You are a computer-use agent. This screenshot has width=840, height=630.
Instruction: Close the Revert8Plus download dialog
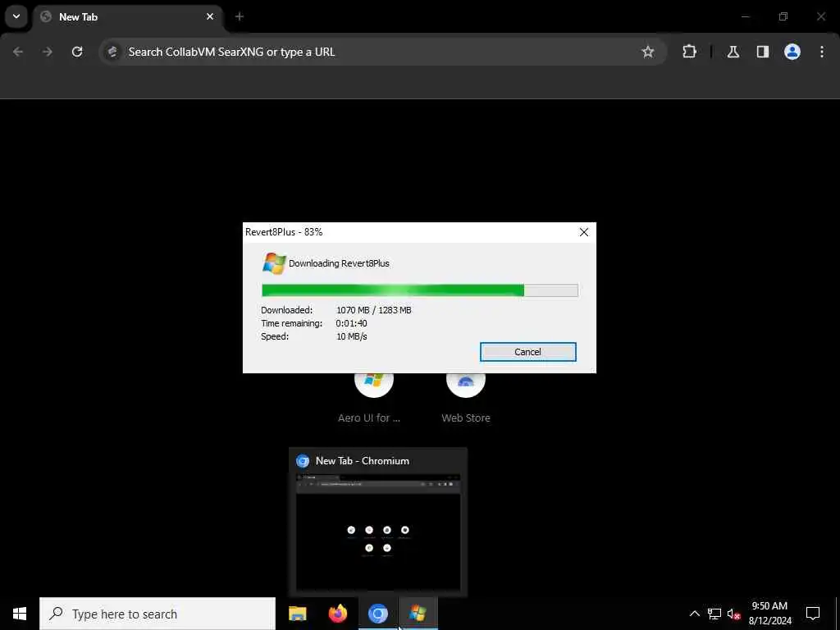click(584, 232)
